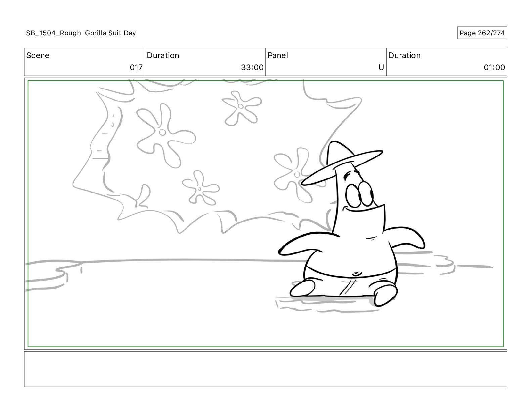Click the 'Scene' header label

pyautogui.click(x=38, y=55)
